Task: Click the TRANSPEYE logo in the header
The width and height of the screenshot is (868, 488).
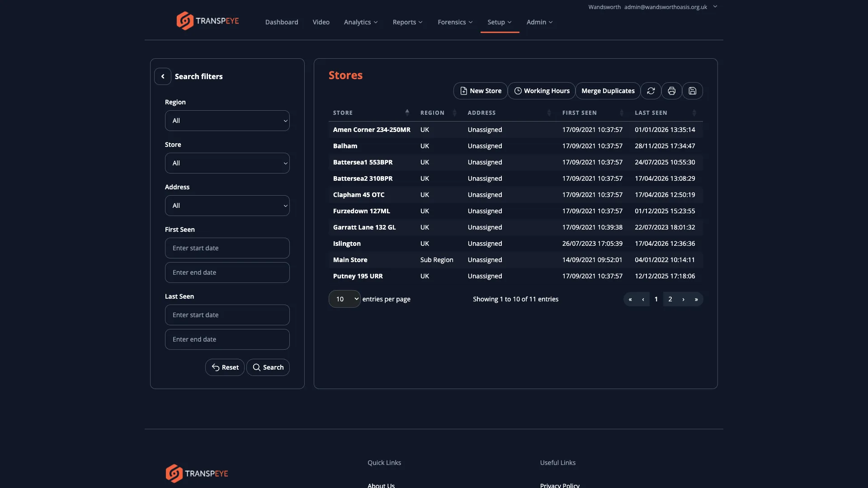Action: [208, 20]
